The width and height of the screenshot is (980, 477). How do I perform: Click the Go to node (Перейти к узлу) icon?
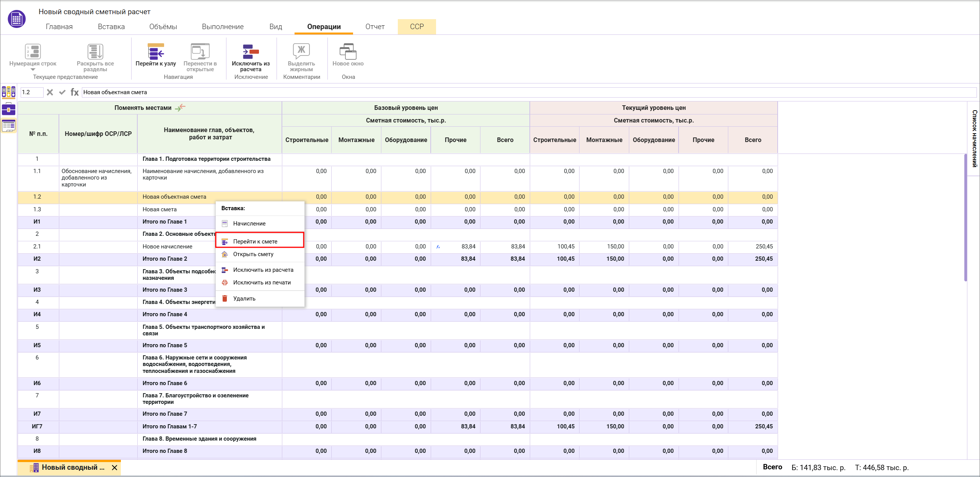tap(156, 52)
